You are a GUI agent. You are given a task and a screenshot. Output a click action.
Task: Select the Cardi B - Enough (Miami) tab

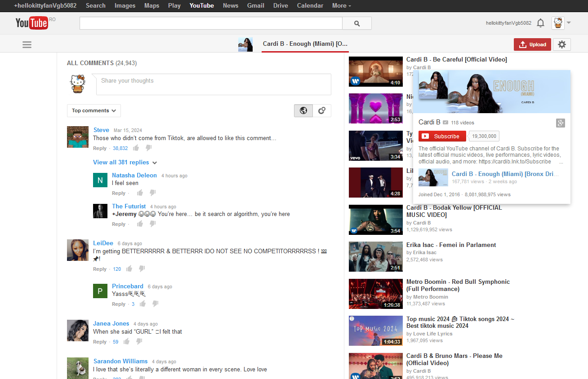tap(305, 44)
